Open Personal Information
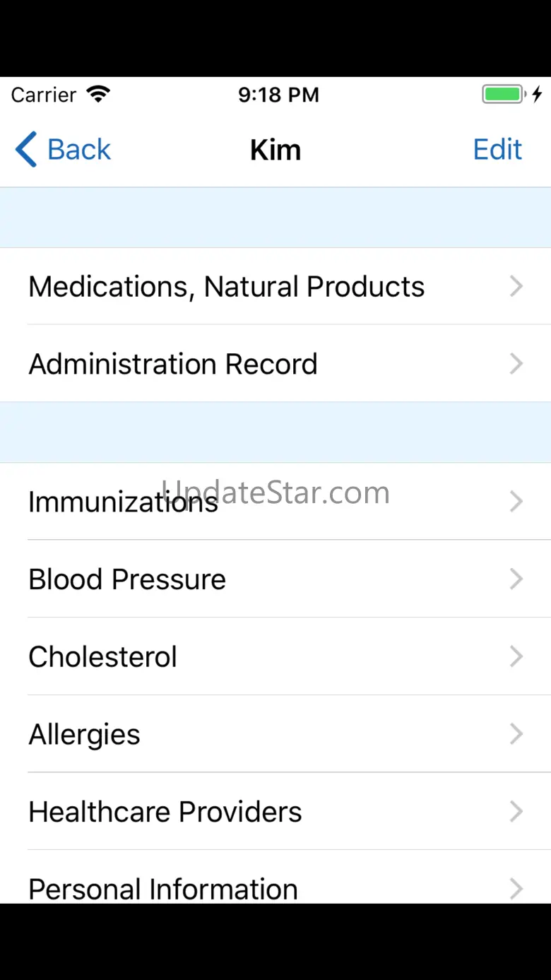This screenshot has height=980, width=551. pyautogui.click(x=163, y=889)
